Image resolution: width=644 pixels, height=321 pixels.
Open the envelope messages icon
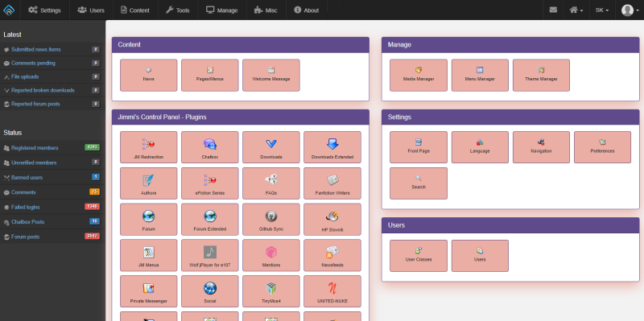coord(553,10)
